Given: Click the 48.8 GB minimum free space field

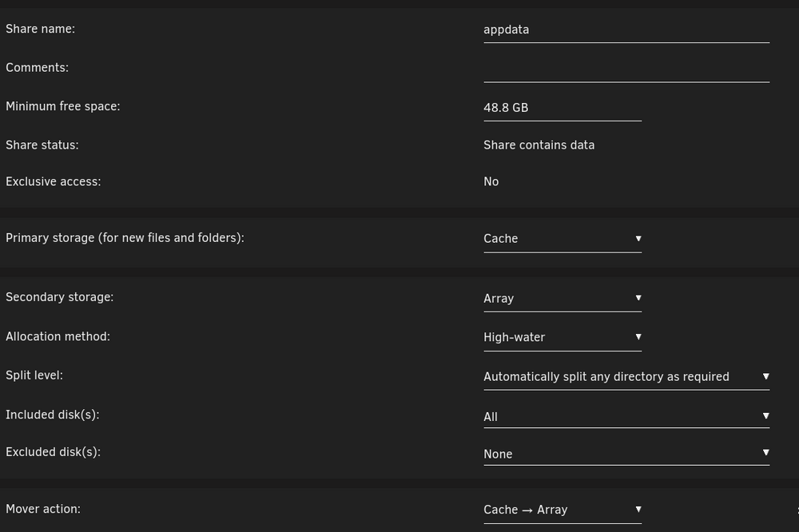Looking at the screenshot, I should [562, 108].
